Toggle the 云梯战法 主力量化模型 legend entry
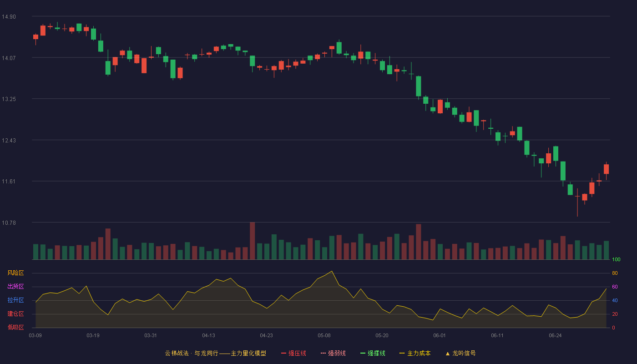Image resolution: width=637 pixels, height=364 pixels. click(x=215, y=353)
